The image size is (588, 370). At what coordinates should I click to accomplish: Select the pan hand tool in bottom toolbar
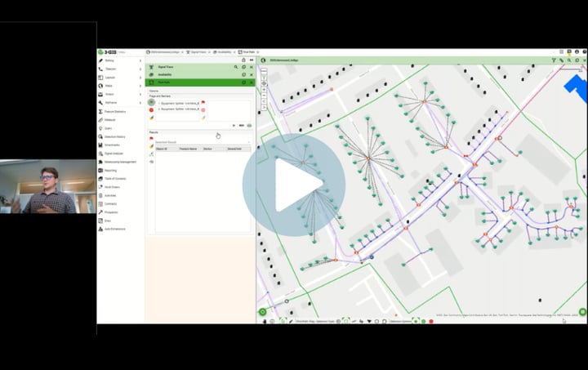pyautogui.click(x=265, y=321)
